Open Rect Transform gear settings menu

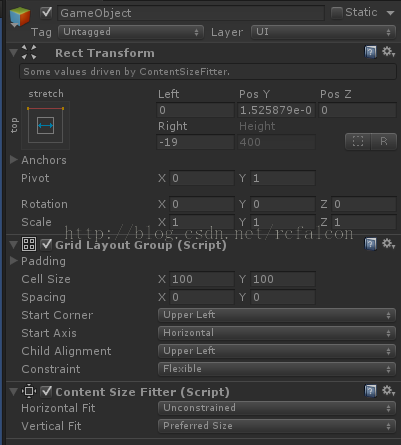[388, 52]
